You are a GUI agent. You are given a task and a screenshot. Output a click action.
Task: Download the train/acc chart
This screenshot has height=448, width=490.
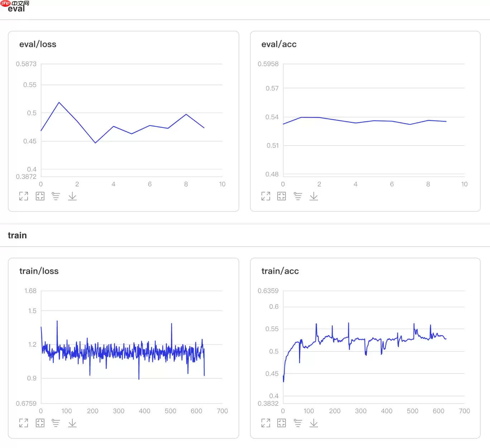click(314, 423)
